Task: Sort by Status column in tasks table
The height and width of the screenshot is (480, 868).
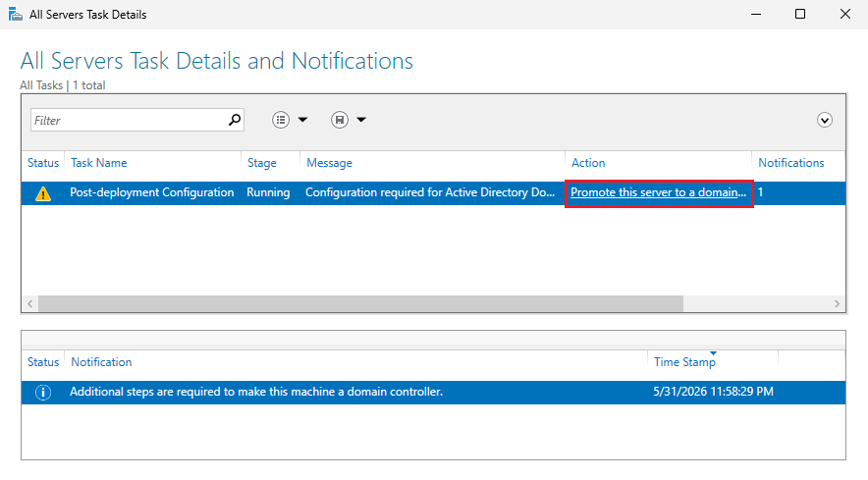Action: pyautogui.click(x=43, y=163)
